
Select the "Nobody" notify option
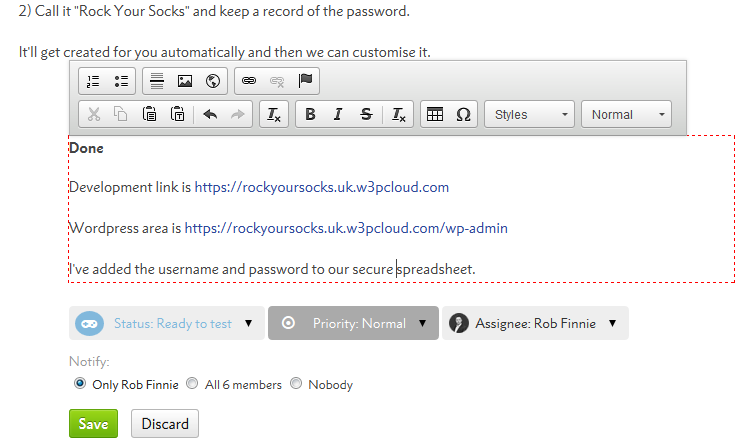[x=295, y=384]
